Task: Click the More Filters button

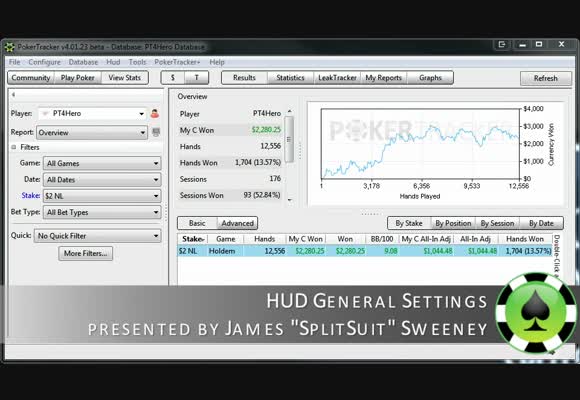Action: coord(85,253)
